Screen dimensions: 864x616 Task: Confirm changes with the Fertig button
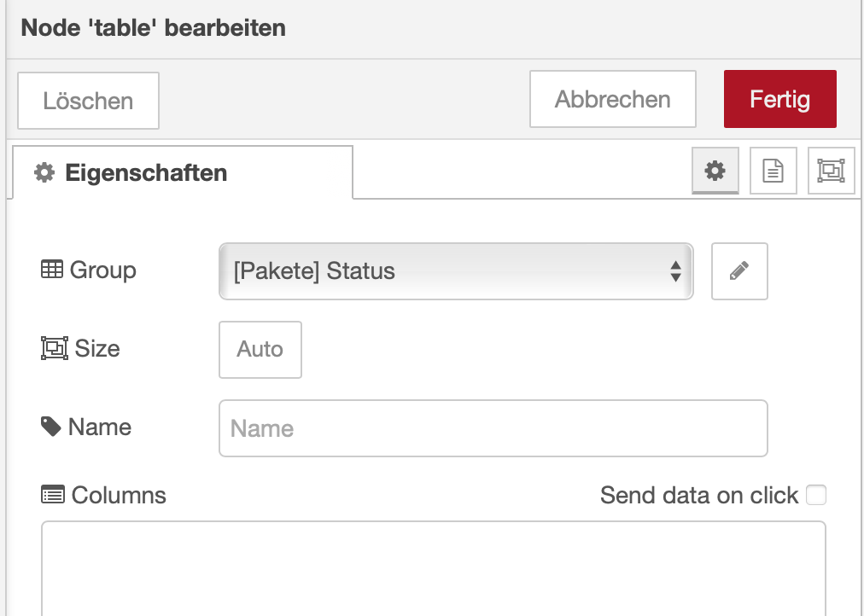[x=779, y=99]
